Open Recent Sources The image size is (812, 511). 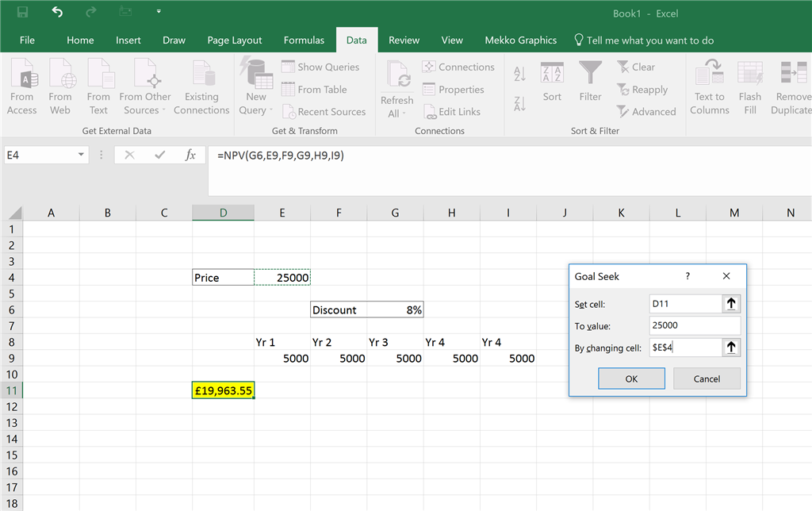pyautogui.click(x=324, y=111)
